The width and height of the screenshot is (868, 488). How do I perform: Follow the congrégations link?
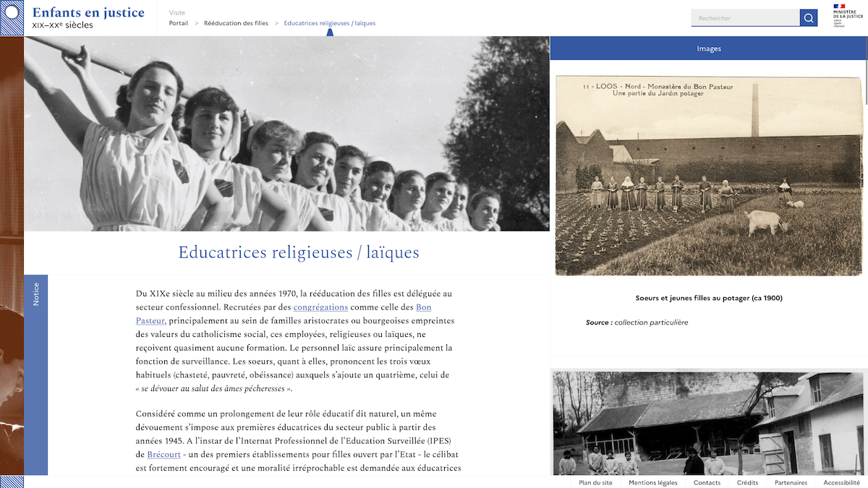point(320,307)
